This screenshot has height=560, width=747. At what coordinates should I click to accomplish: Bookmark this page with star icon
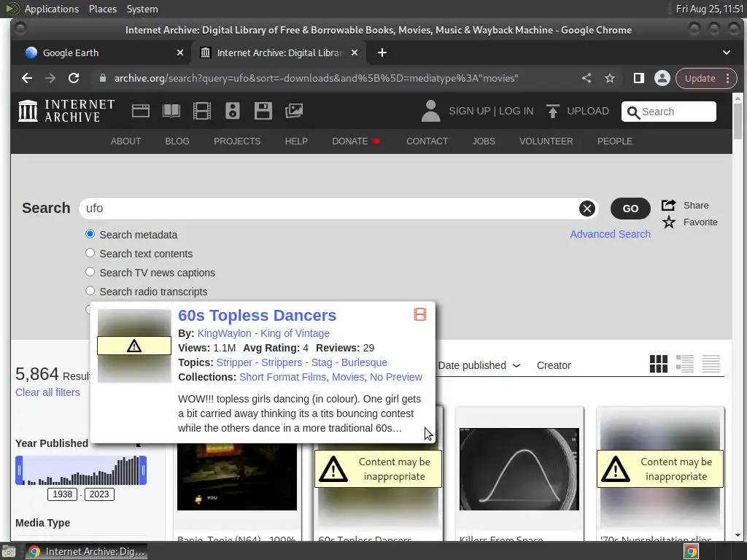[x=610, y=78]
